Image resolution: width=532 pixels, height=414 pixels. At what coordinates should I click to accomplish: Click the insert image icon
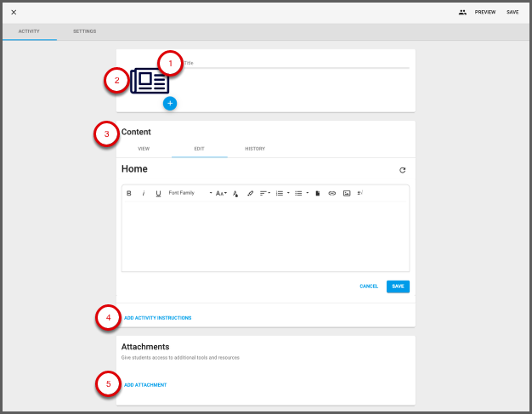pos(347,193)
